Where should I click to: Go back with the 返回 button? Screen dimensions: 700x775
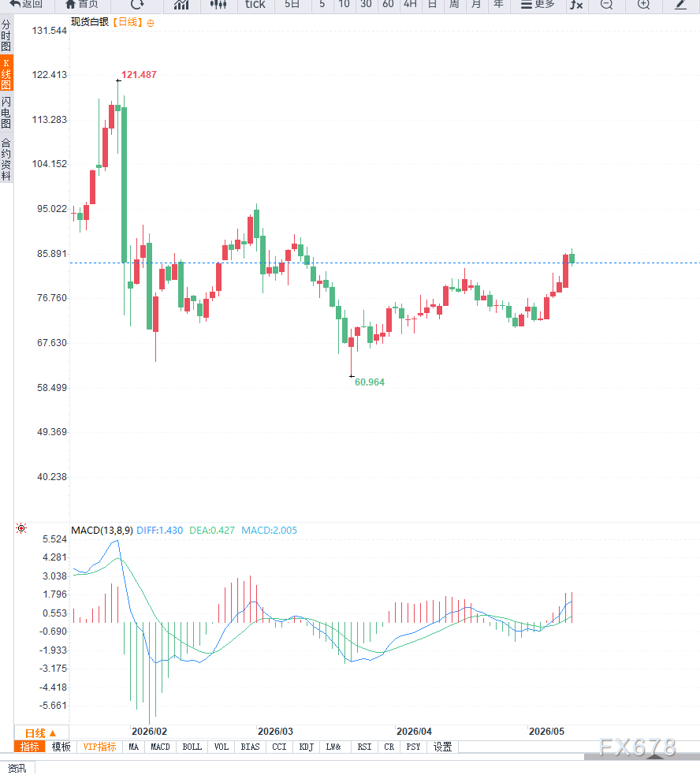pos(26,5)
